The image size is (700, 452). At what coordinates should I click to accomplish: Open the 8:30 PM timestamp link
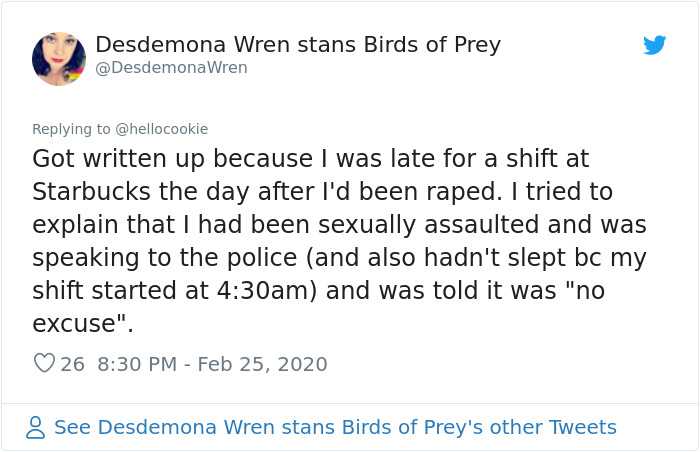coord(138,364)
